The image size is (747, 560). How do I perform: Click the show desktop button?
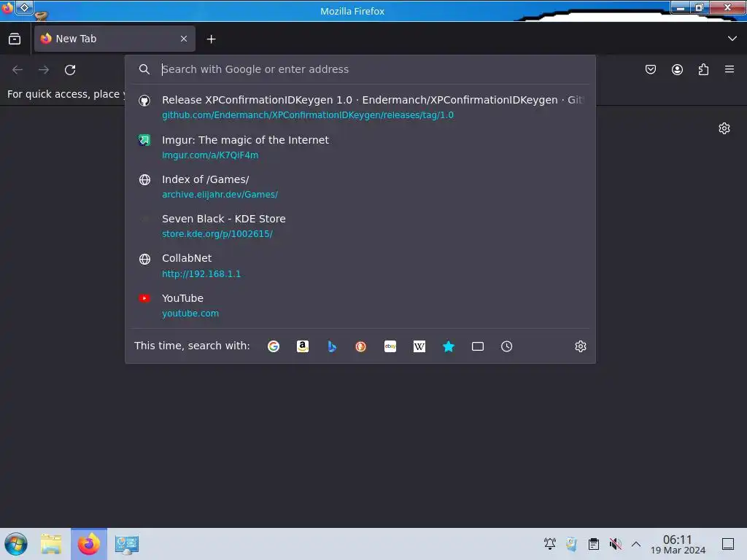(728, 544)
